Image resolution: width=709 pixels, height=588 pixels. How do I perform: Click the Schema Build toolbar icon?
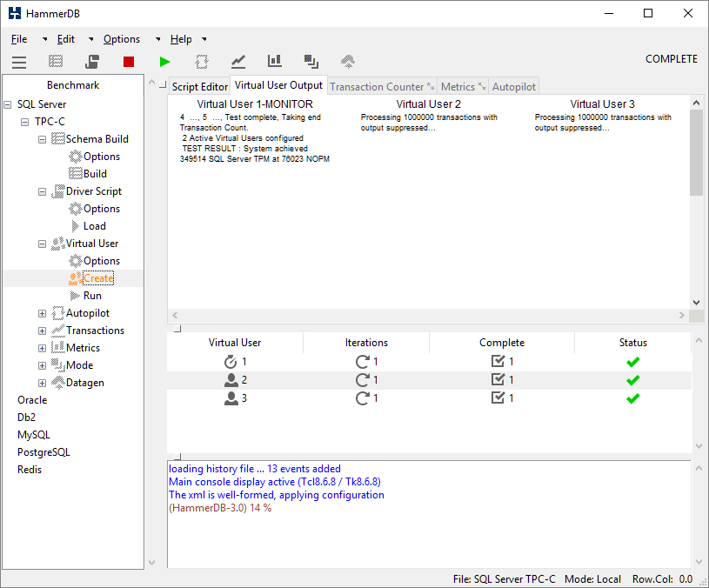point(56,61)
